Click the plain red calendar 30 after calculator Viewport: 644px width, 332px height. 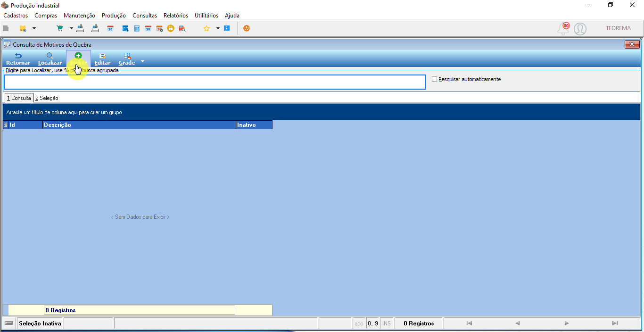(x=148, y=28)
